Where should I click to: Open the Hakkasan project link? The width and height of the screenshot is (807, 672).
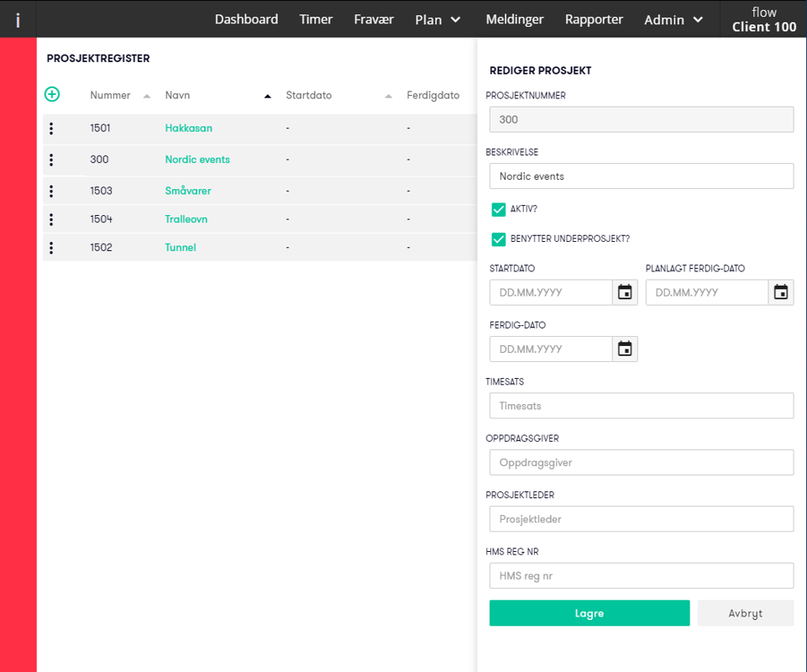click(188, 129)
